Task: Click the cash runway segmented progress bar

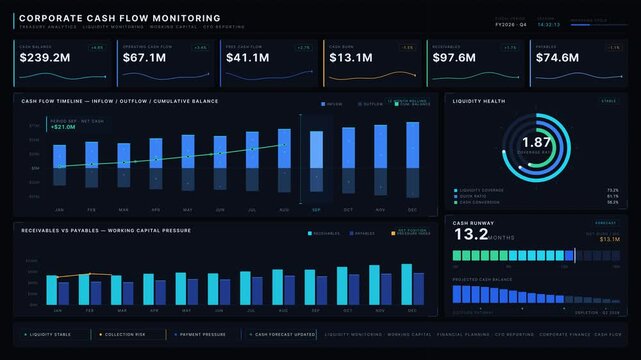Action: [536, 255]
